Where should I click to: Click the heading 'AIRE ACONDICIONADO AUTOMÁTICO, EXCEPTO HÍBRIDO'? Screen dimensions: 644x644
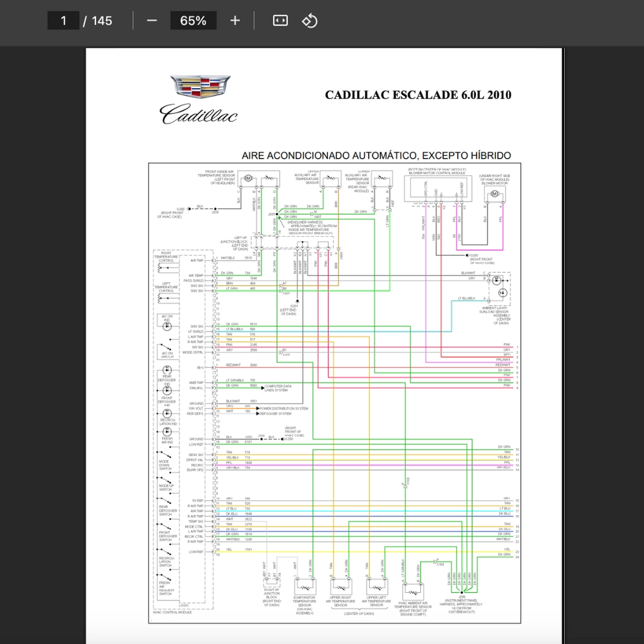click(376, 156)
